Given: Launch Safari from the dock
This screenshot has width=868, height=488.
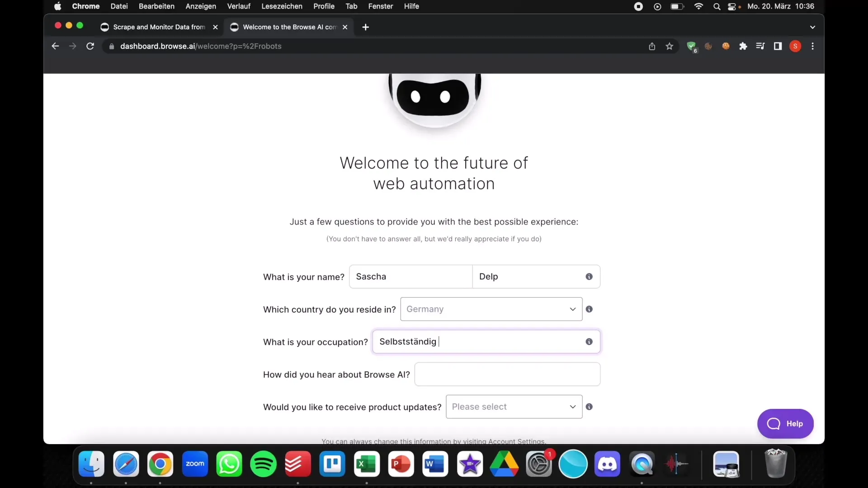Looking at the screenshot, I should [126, 464].
